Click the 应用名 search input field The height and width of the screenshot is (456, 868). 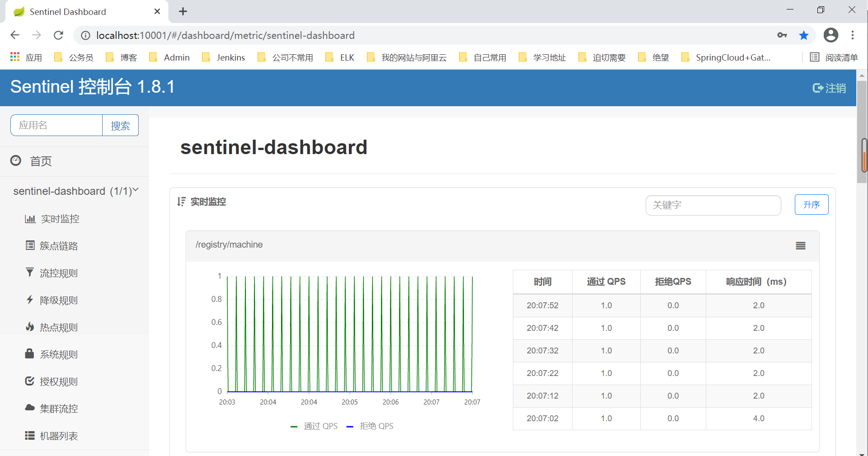click(56, 125)
